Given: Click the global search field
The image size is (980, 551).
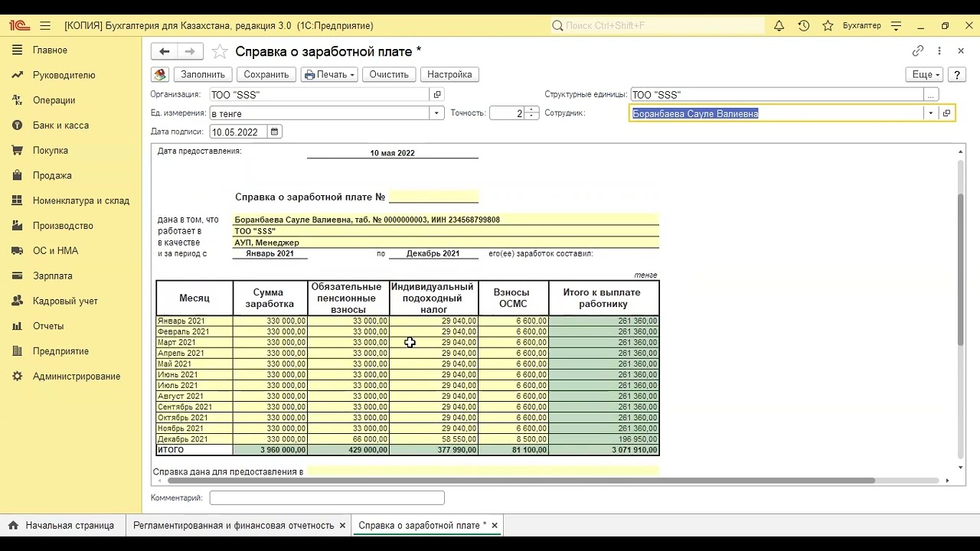Looking at the screenshot, I should 657,25.
